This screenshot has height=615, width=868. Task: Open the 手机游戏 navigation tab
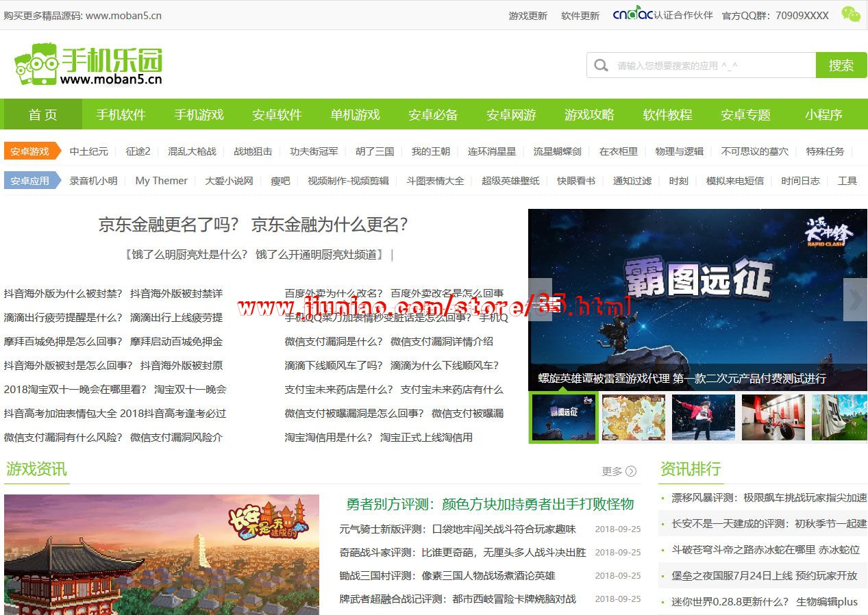pos(199,114)
